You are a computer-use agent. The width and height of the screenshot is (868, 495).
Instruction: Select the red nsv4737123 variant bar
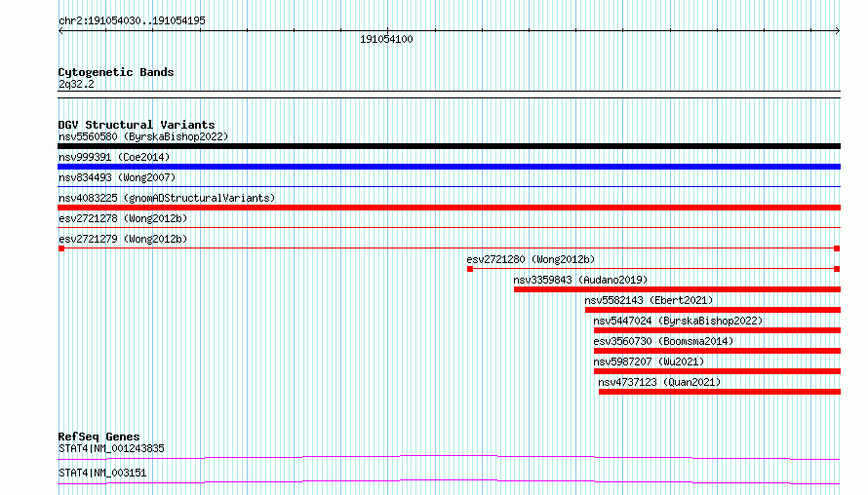coord(720,392)
